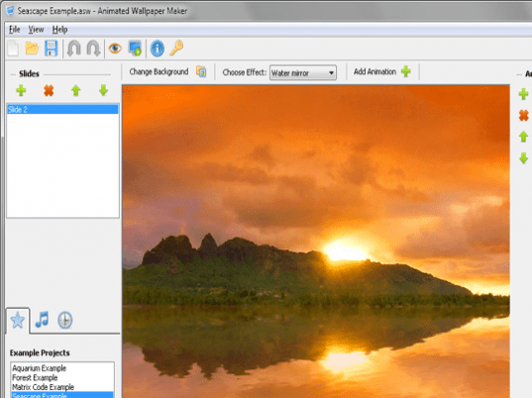Open the blue info icon
The height and width of the screenshot is (398, 532).
click(158, 49)
